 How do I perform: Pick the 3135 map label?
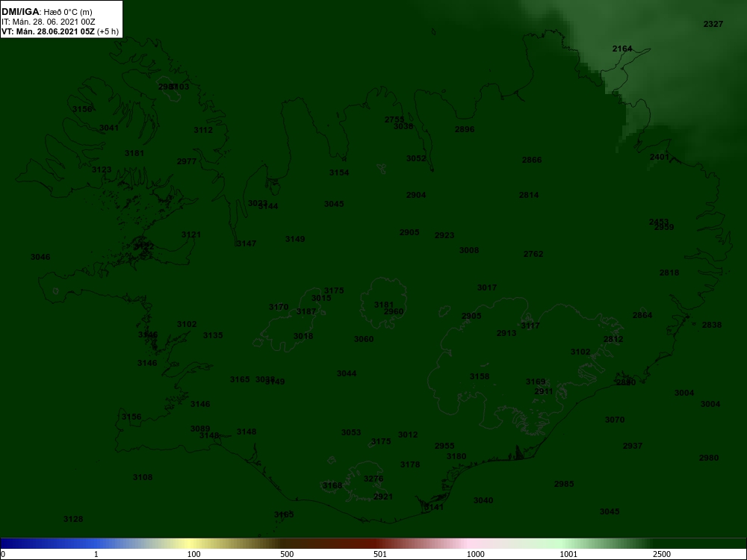click(213, 335)
